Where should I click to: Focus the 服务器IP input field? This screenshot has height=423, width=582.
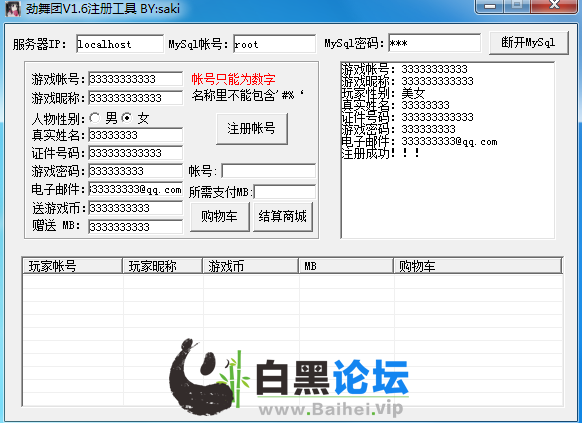click(x=120, y=44)
